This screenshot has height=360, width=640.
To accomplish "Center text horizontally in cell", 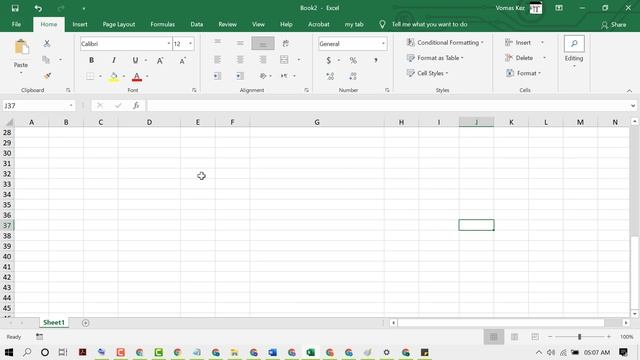I will coord(240,60).
